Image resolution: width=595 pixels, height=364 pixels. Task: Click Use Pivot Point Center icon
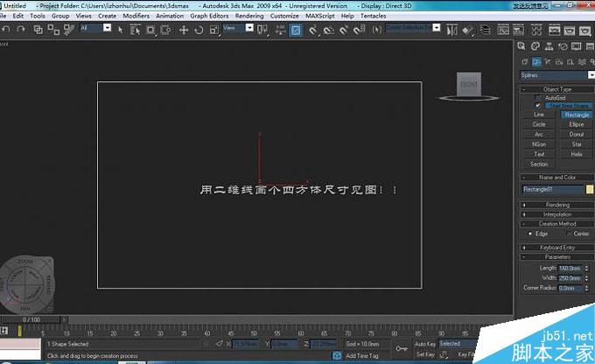pyautogui.click(x=262, y=30)
